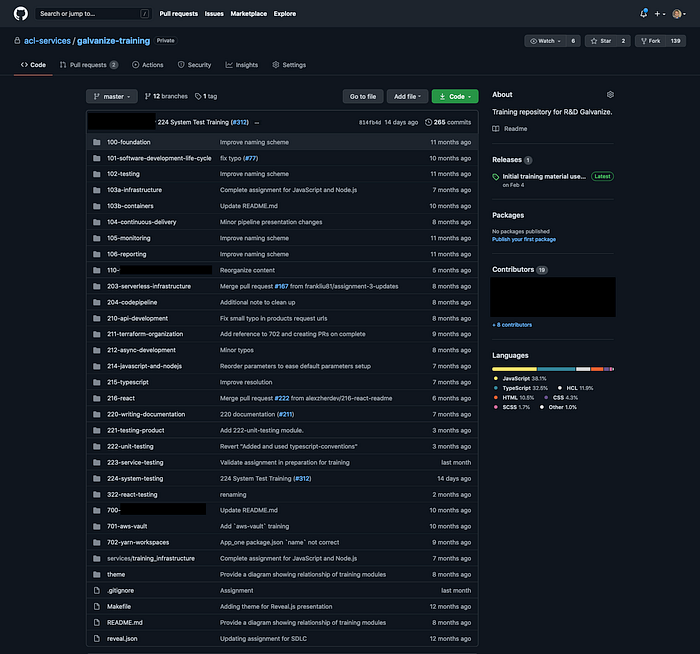Click the orange HTML language bar segment
Image resolution: width=700 pixels, height=654 pixels.
point(597,369)
